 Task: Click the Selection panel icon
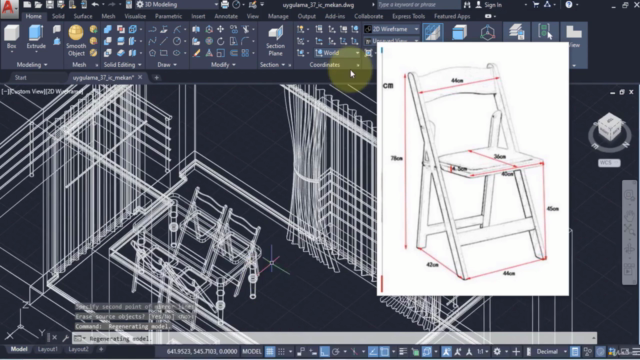(x=544, y=32)
